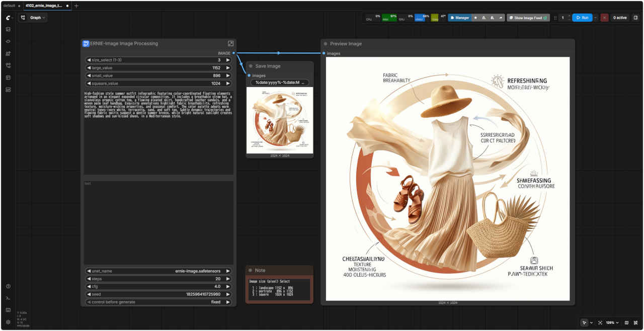Viewport: 644px width, 331px height.
Task: Click the blue VRAM usage monitor bar
Action: [x=422, y=18]
